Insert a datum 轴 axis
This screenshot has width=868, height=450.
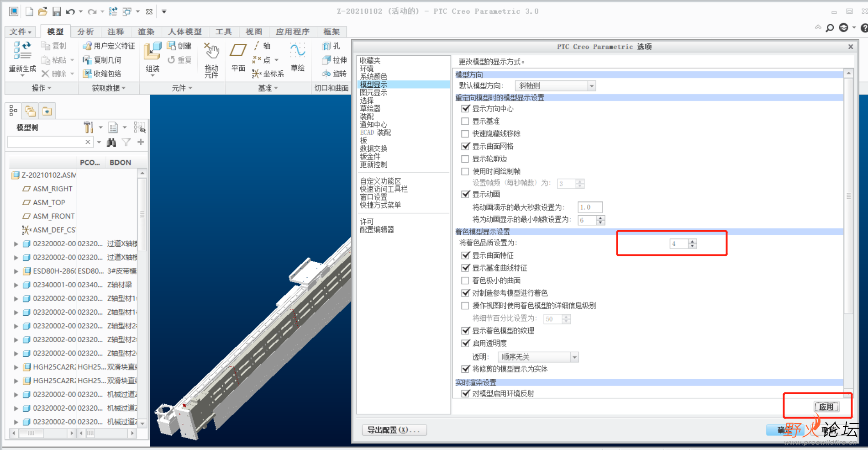[x=262, y=46]
